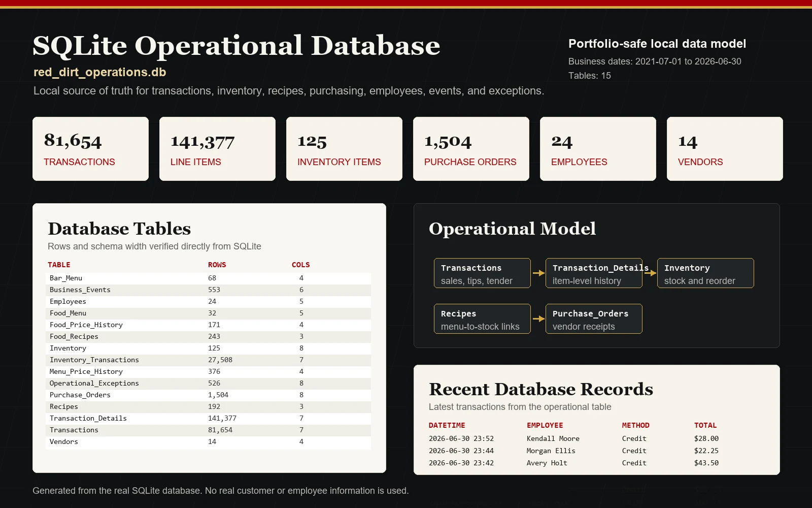Click employee name Kendall Moore
Image resolution: width=812 pixels, height=508 pixels.
[553, 438]
